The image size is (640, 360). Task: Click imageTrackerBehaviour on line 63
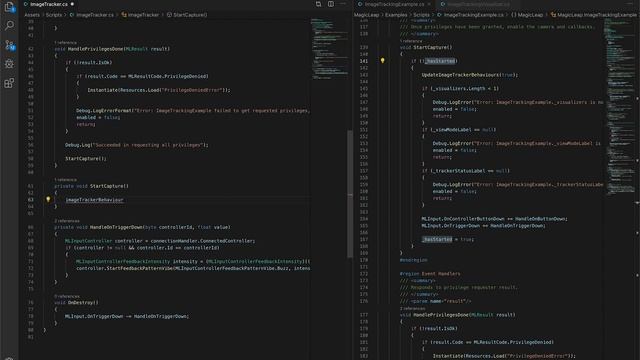(94, 200)
